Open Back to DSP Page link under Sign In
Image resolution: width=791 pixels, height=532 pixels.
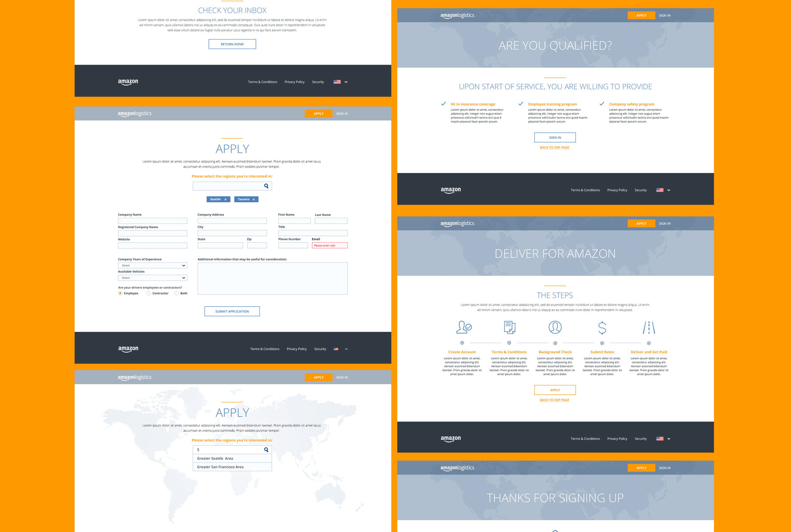(554, 147)
